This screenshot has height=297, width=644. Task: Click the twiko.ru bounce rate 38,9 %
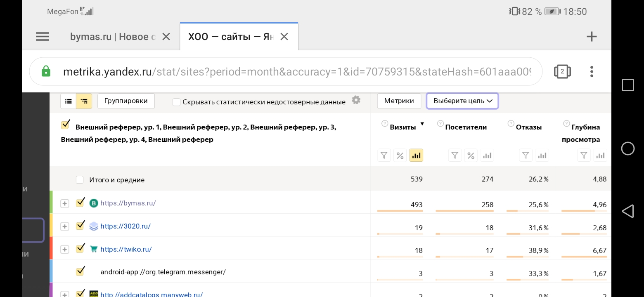(538, 250)
